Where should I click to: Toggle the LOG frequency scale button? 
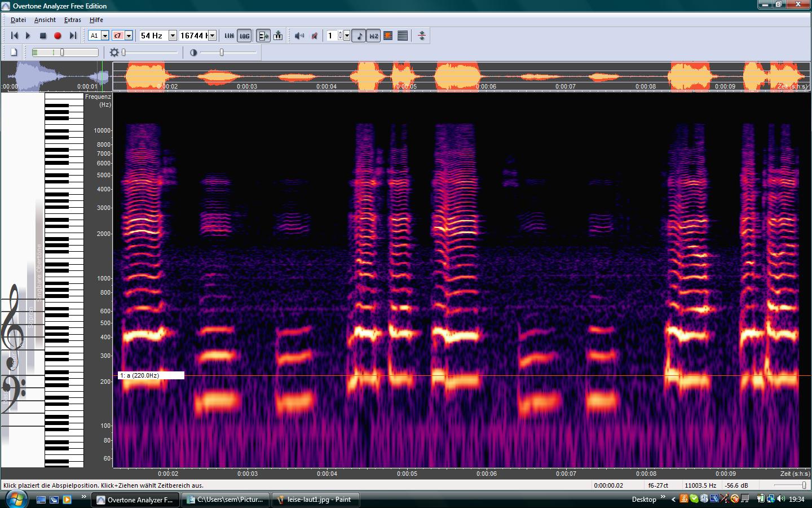click(x=244, y=36)
